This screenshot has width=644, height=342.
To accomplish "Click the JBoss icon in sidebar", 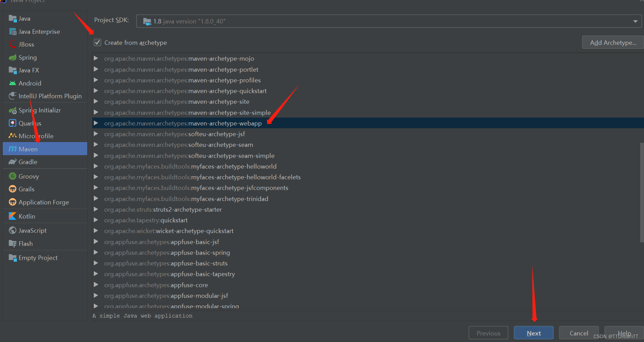I will (x=13, y=44).
